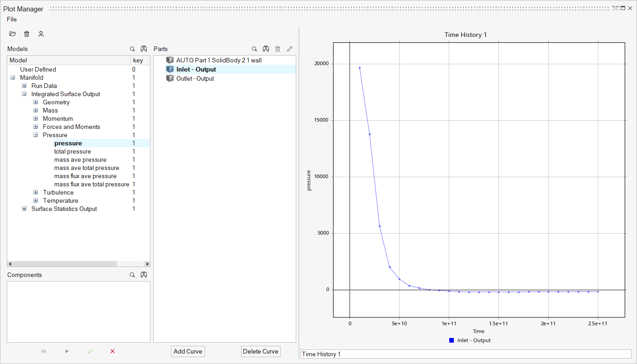Select 'total pressure' in the model tree

click(x=72, y=152)
